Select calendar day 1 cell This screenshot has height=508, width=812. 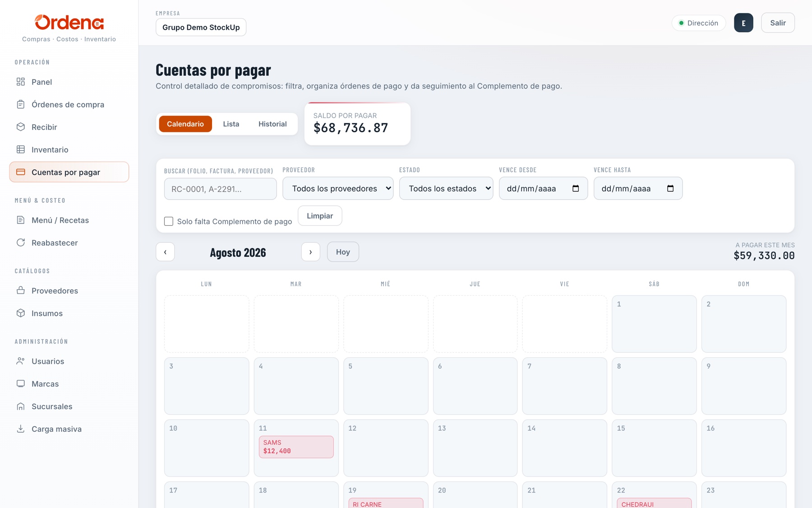[654, 324]
